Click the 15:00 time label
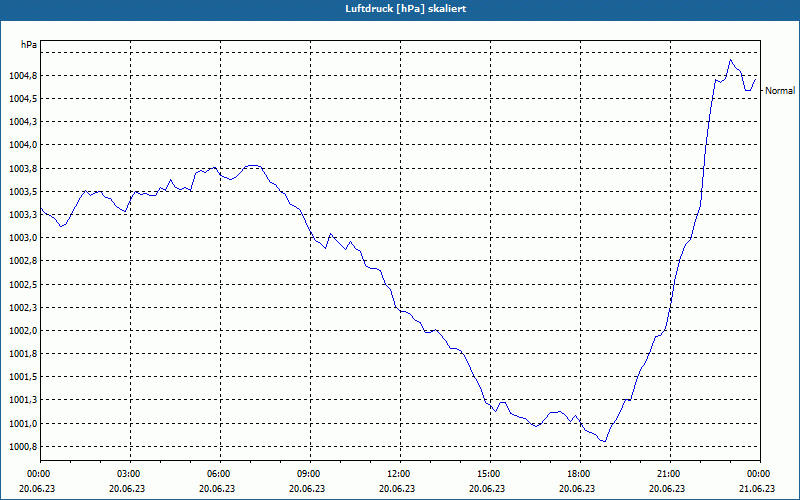 click(488, 474)
